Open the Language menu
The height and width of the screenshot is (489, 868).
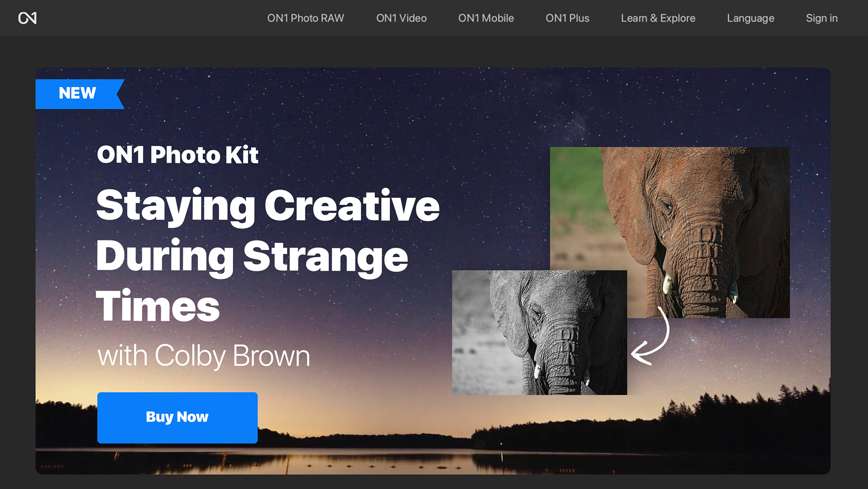pyautogui.click(x=750, y=18)
